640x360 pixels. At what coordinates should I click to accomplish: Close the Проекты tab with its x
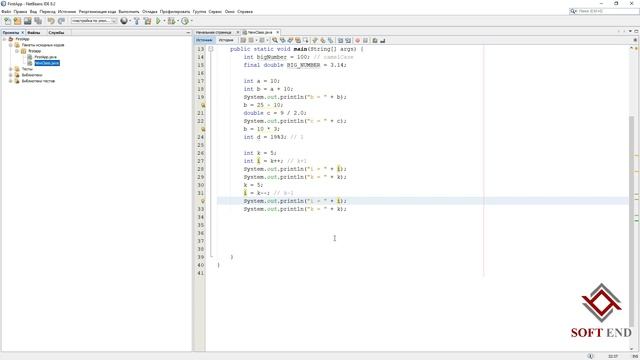click(x=22, y=32)
